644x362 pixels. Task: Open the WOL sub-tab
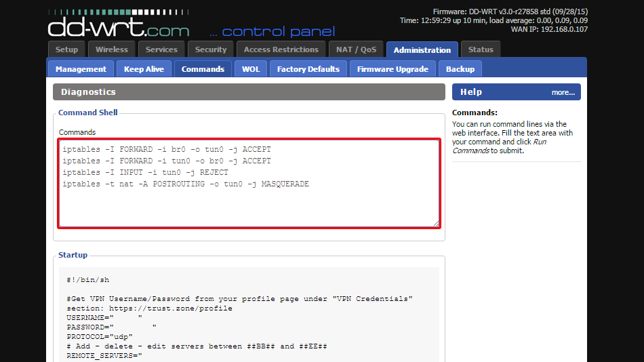251,69
